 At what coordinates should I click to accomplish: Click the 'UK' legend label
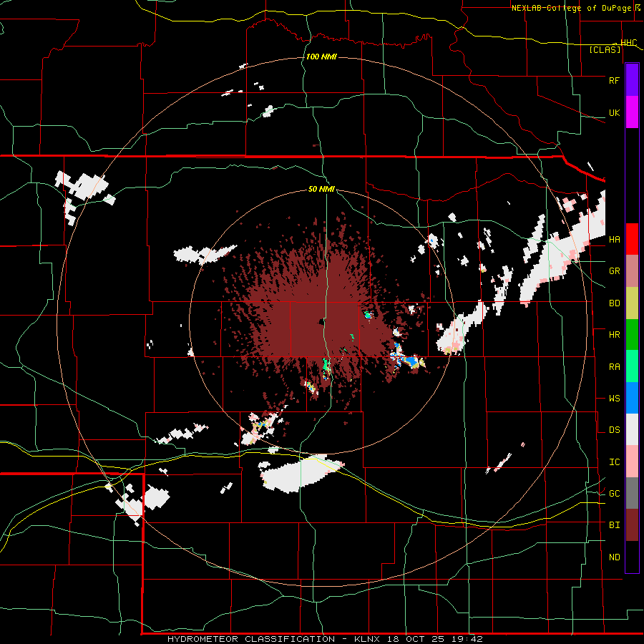coord(614,112)
